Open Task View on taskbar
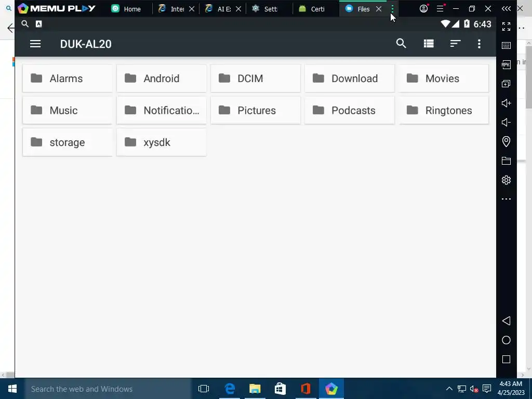This screenshot has height=399, width=532. (204, 389)
